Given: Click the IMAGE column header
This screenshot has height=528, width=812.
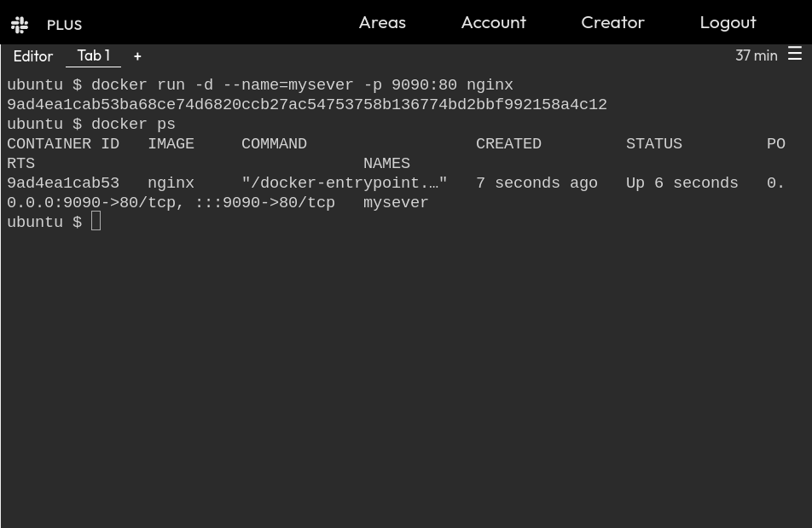Looking at the screenshot, I should pos(171,144).
